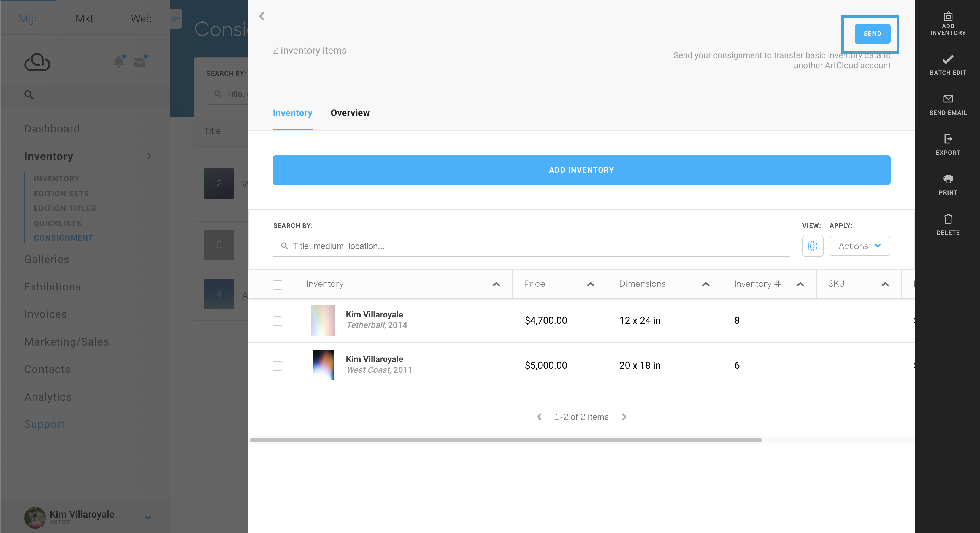Check the West Coast row checkbox

[277, 366]
